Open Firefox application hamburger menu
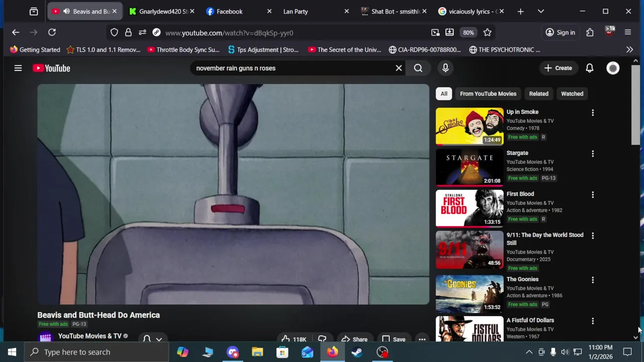 628,32
